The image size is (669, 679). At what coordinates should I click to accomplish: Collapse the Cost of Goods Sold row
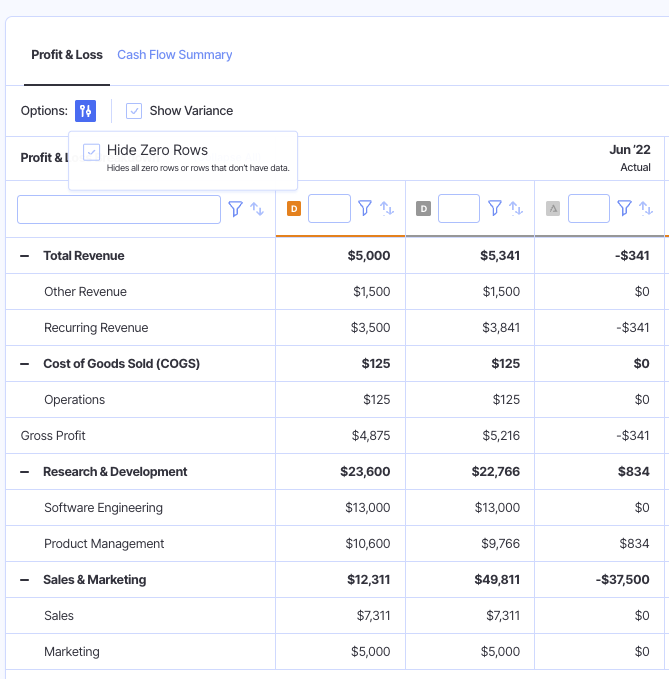pos(25,364)
